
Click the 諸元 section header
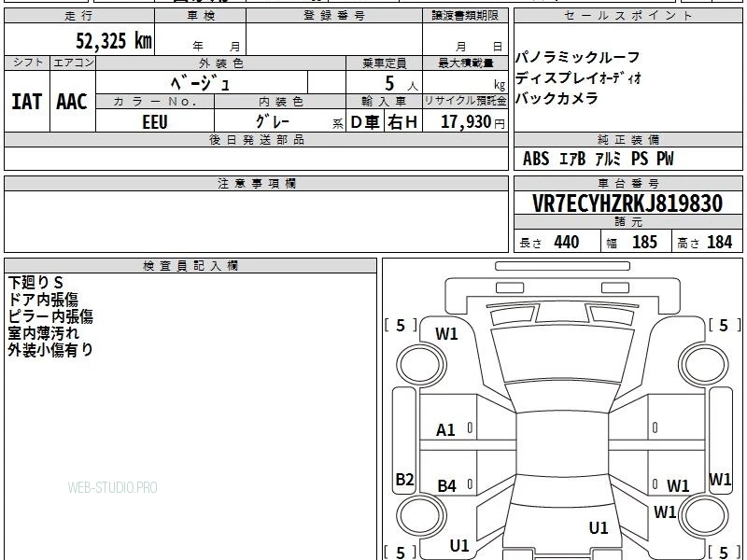pyautogui.click(x=627, y=222)
